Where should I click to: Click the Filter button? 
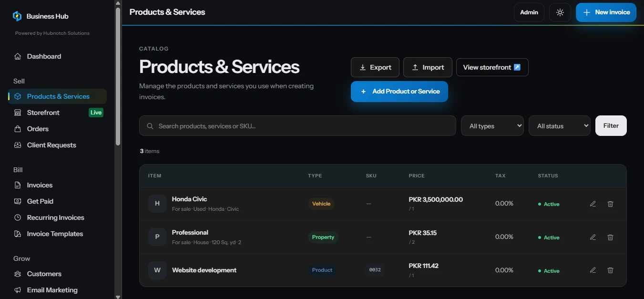(x=611, y=126)
